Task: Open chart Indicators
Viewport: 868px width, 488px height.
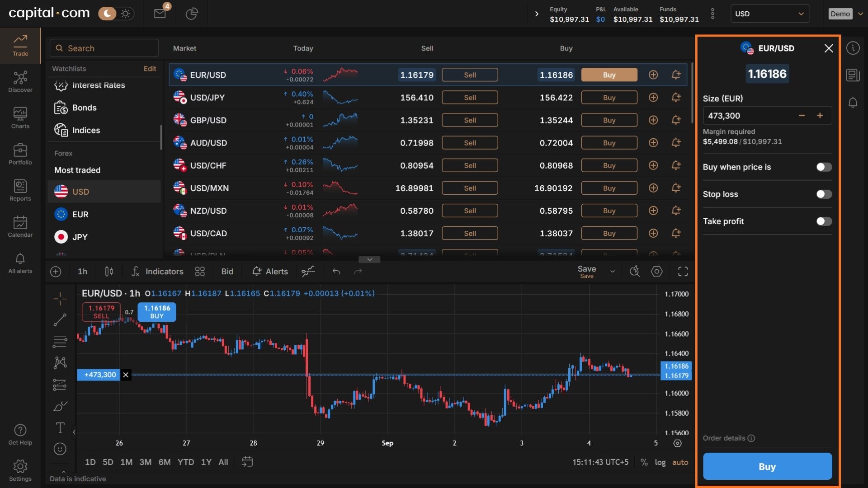Action: click(x=157, y=272)
